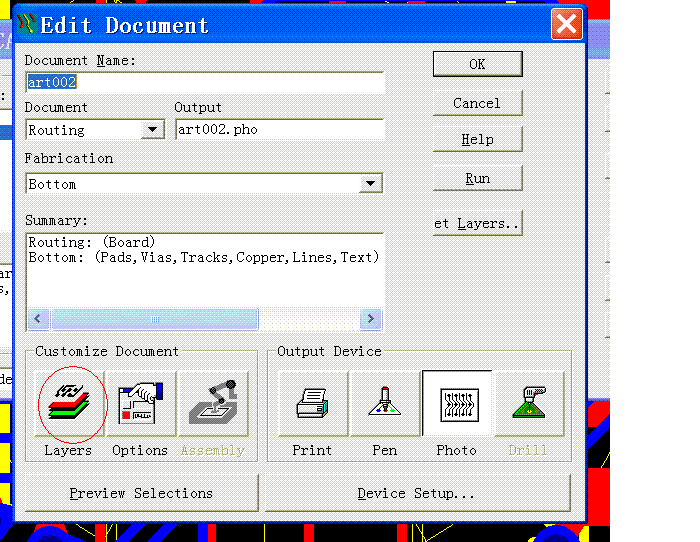
Task: Open Device Setup dialog
Action: (418, 493)
